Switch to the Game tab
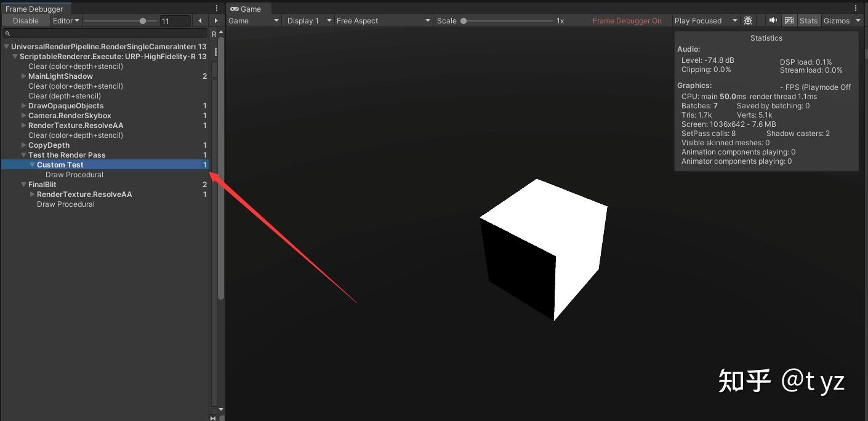 click(248, 9)
